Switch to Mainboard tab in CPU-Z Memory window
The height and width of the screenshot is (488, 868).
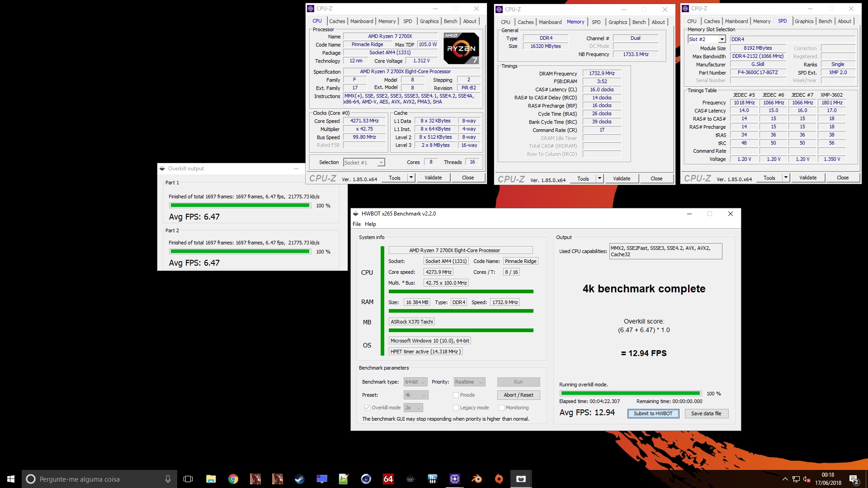[550, 22]
